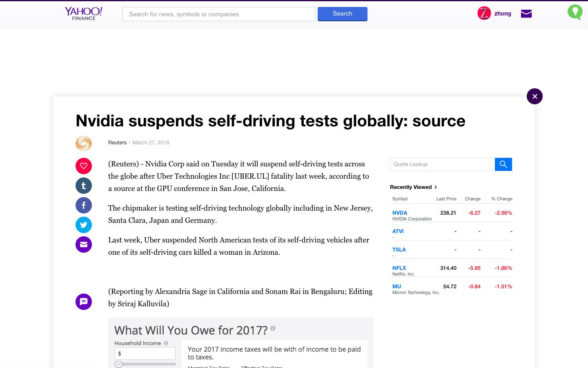Open the NVDA quote link
Viewport: 588px width, 368px height.
tap(400, 213)
